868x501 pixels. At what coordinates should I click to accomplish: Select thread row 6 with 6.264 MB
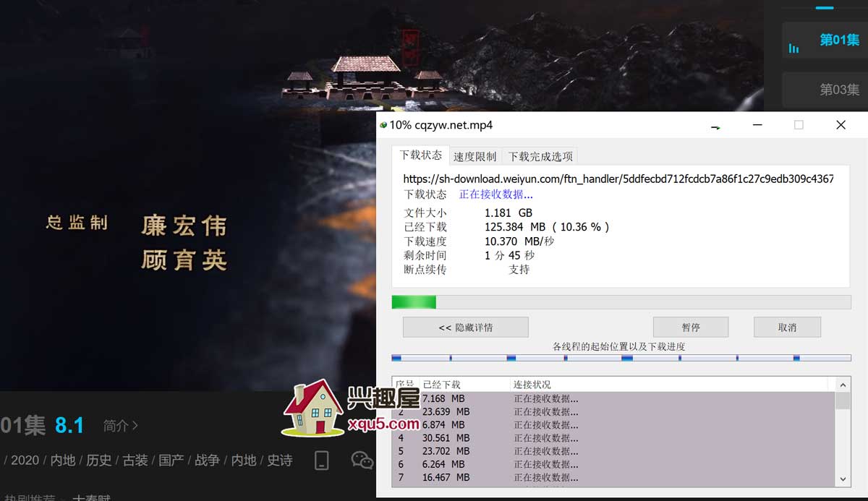[x=613, y=464]
